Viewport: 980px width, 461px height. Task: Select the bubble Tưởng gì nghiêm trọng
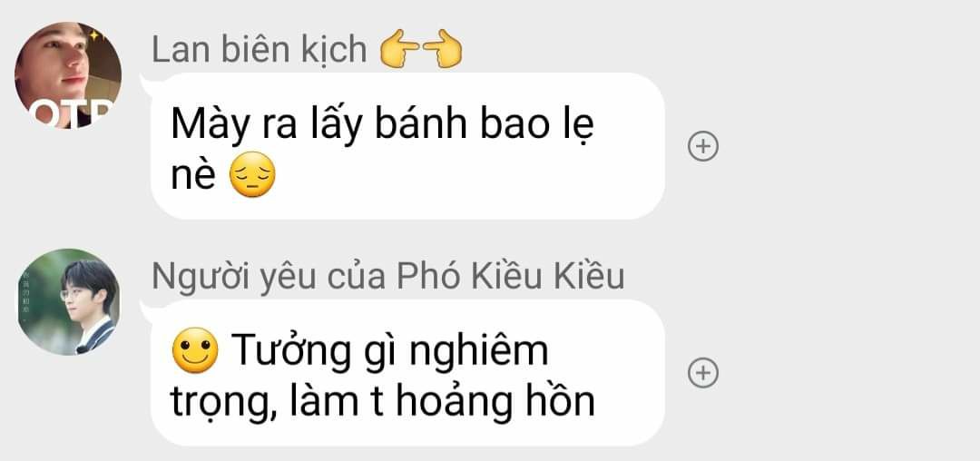(407, 373)
